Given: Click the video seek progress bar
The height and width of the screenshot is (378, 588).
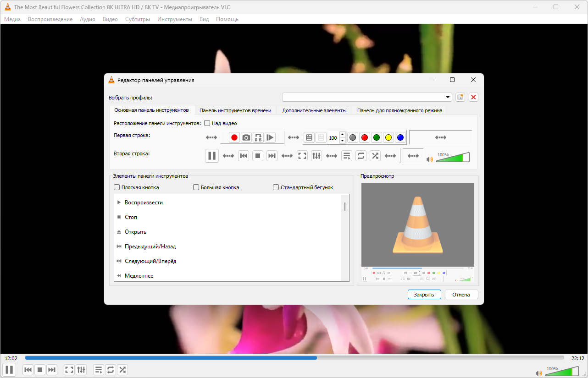Looking at the screenshot, I should pos(294,358).
